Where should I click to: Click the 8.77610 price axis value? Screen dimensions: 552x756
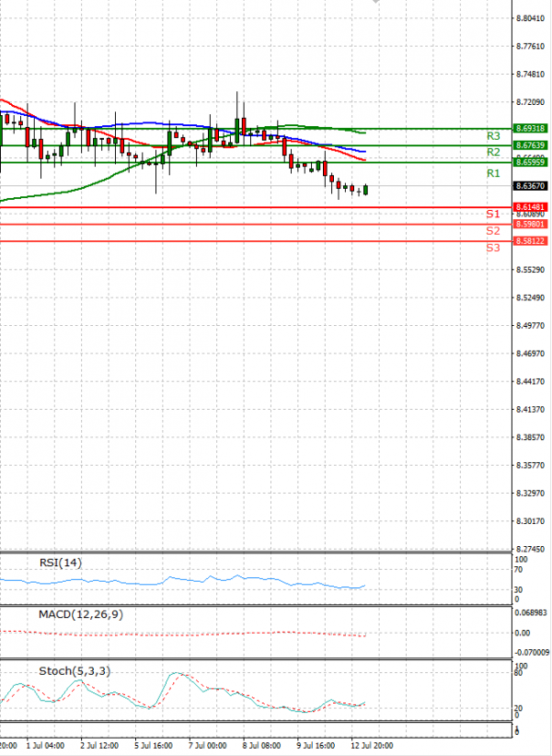[530, 46]
